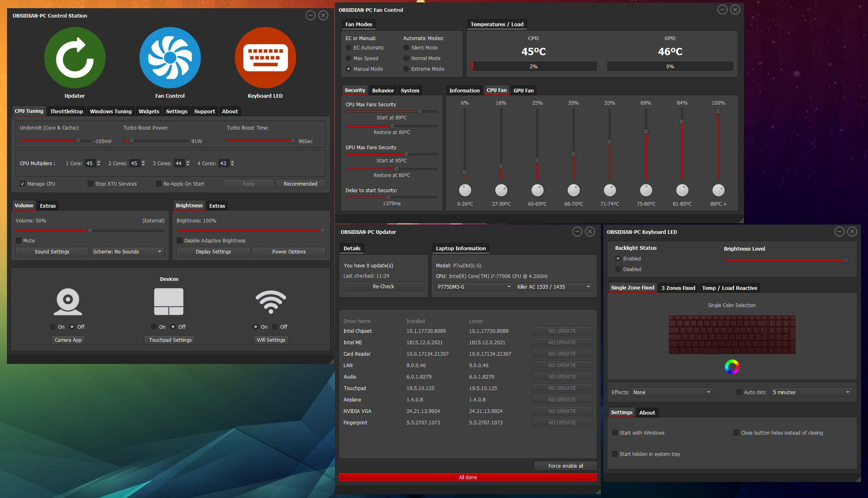Image resolution: width=868 pixels, height=498 pixels.
Task: Switch to the ThrottleStop tab
Action: coord(67,111)
